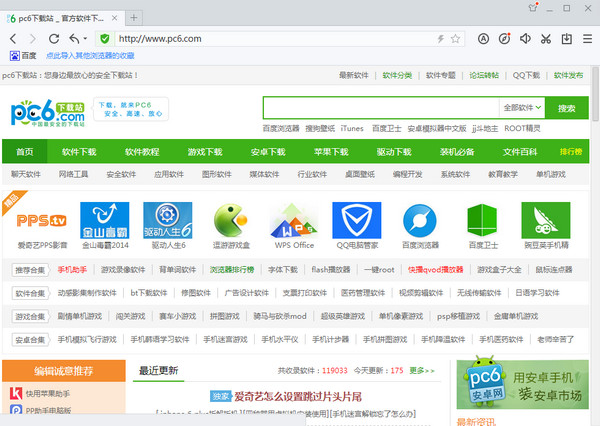This screenshot has height=426, width=600.
Task: Click the 金山毒霸2014 app icon
Action: click(x=105, y=220)
